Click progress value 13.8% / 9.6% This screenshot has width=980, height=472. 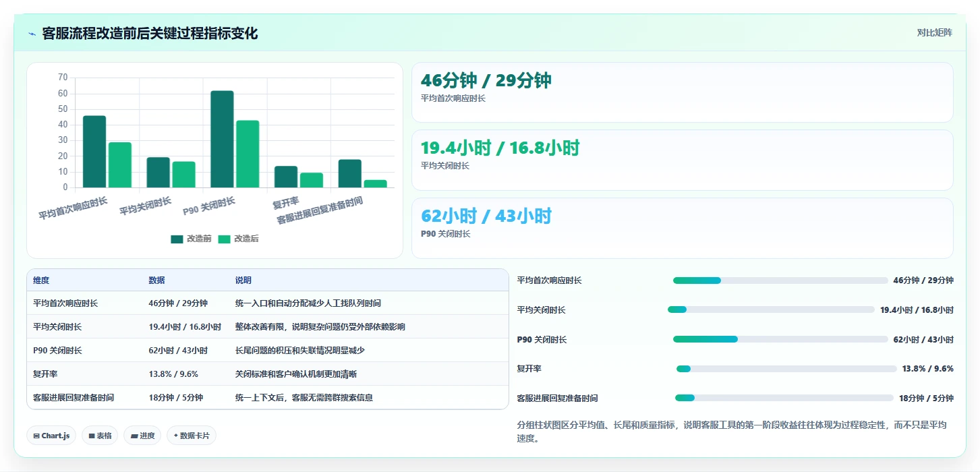(x=928, y=369)
